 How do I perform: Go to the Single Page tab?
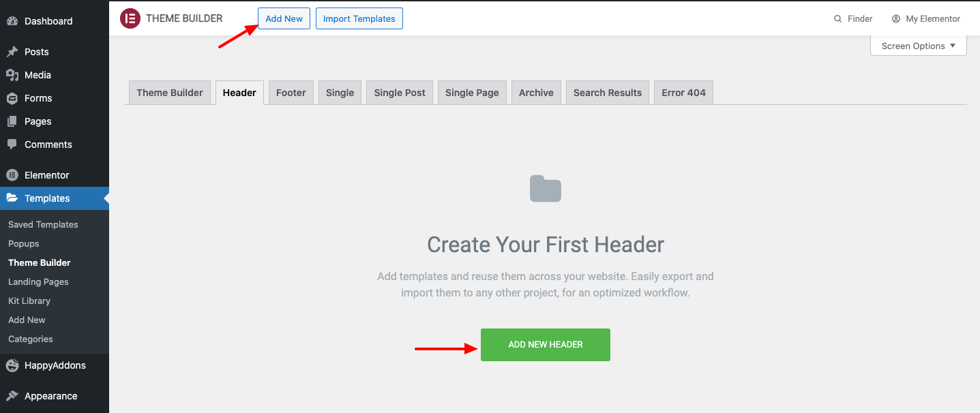pos(472,93)
